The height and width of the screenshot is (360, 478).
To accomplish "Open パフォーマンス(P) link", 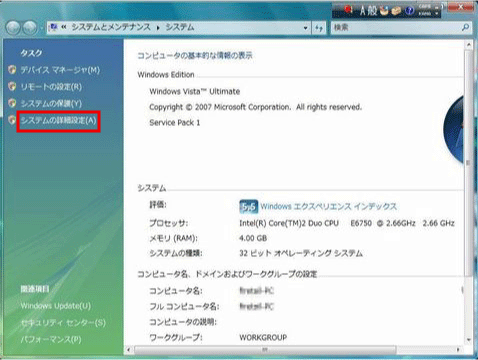I will (51, 339).
